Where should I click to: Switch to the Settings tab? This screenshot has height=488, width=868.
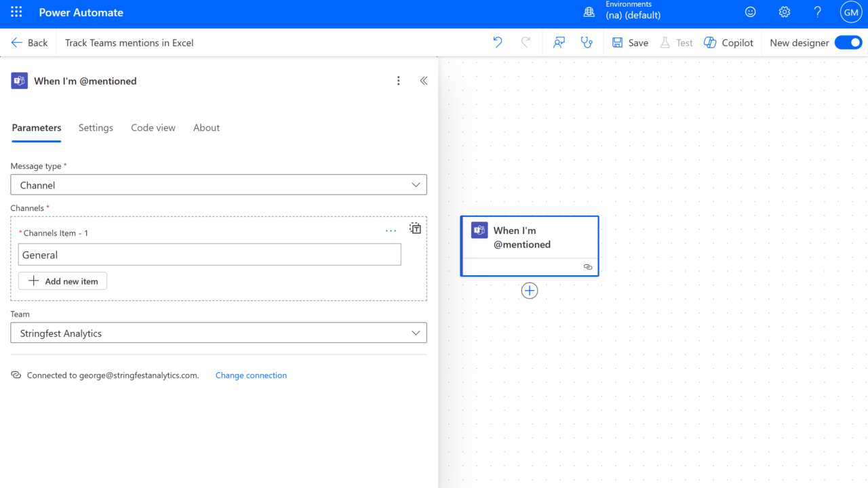[x=96, y=127]
